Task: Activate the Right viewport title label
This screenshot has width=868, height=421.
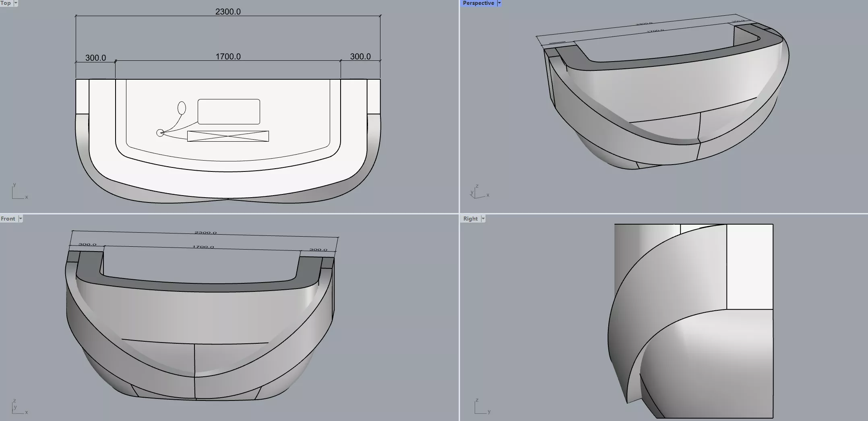Action: 470,219
